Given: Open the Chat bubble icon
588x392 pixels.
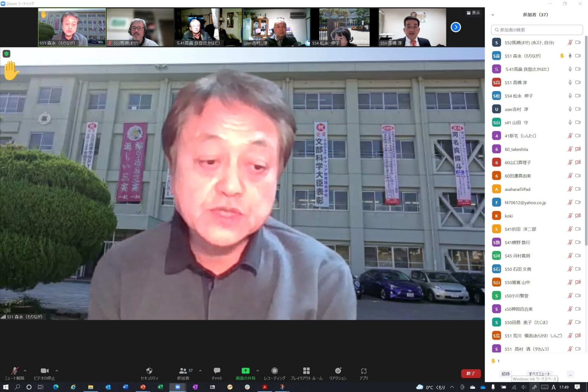Looking at the screenshot, I should pos(217,371).
